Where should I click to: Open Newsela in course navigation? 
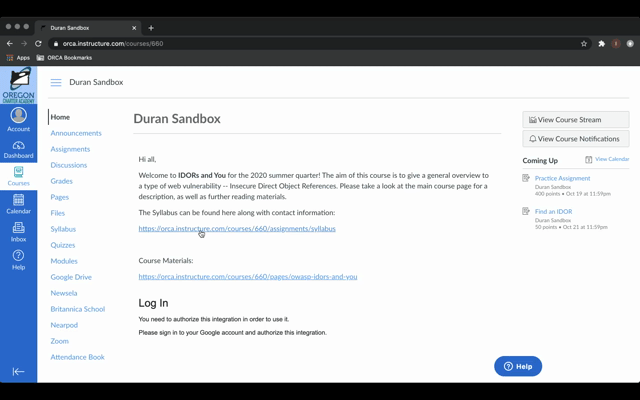(x=64, y=293)
